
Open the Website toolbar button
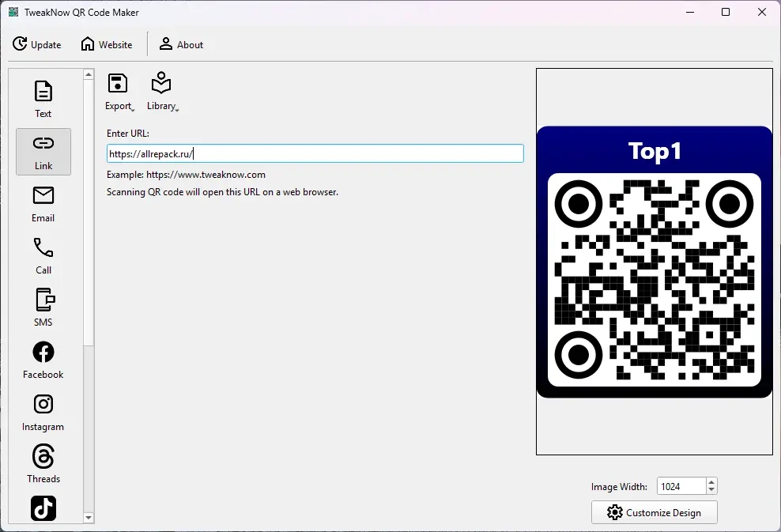pos(107,44)
